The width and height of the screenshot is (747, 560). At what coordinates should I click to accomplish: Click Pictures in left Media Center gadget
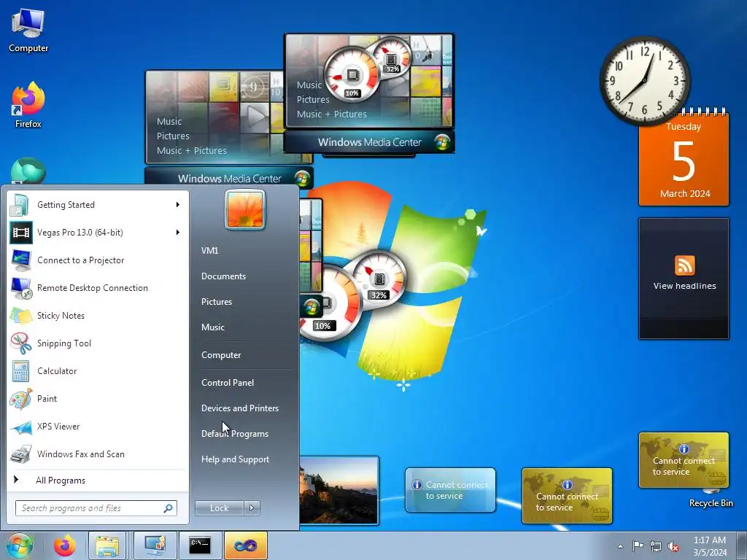173,136
